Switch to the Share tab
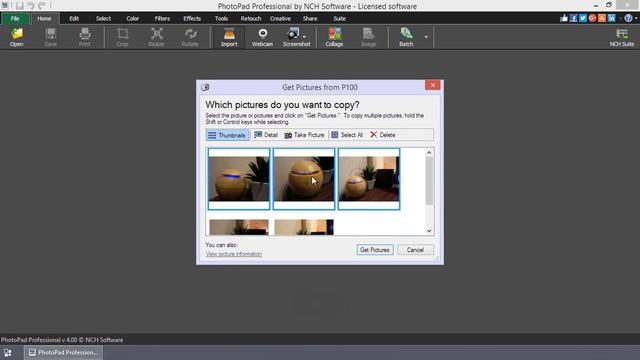This screenshot has width=640, height=360. point(310,18)
